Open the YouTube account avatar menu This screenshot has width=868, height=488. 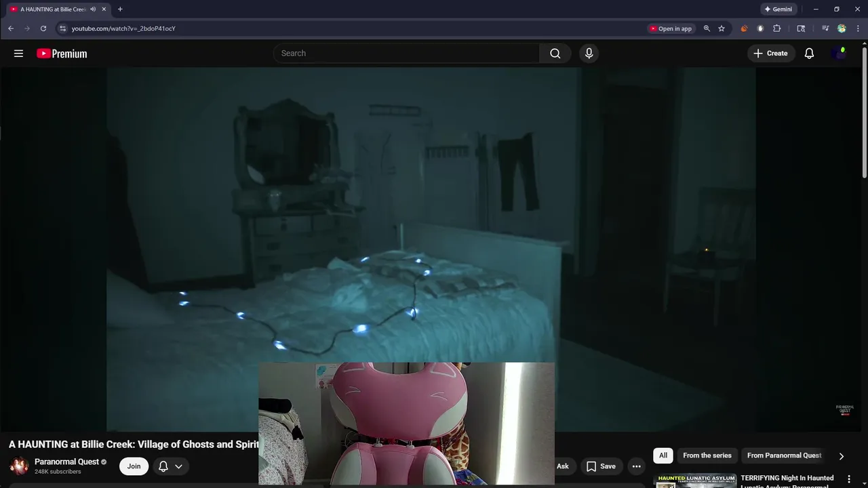tap(840, 54)
